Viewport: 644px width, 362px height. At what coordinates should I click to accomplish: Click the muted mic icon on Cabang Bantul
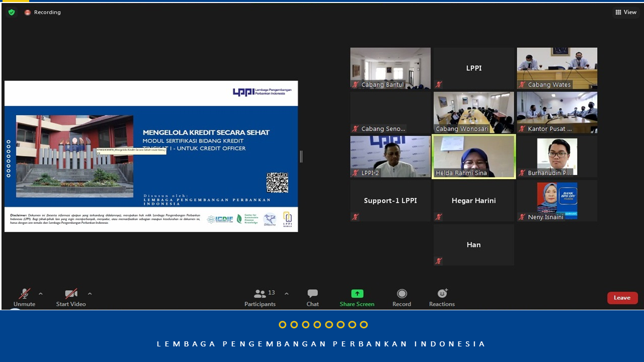coord(355,84)
